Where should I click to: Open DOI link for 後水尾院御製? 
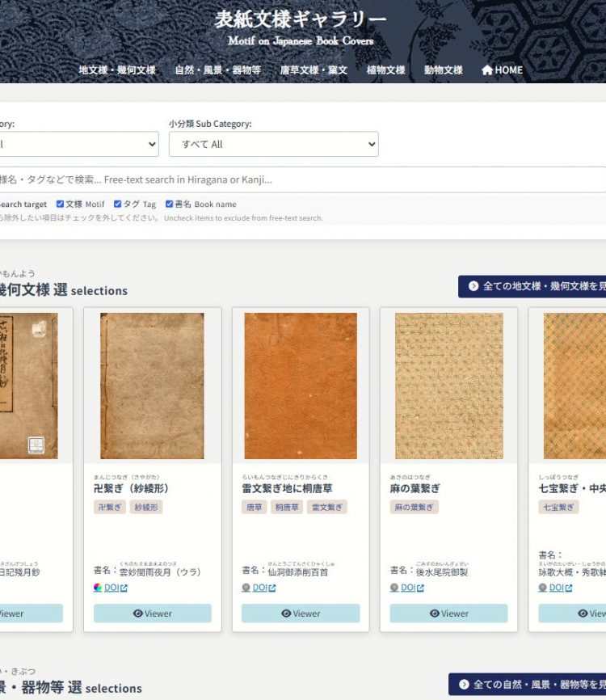pyautogui.click(x=412, y=588)
